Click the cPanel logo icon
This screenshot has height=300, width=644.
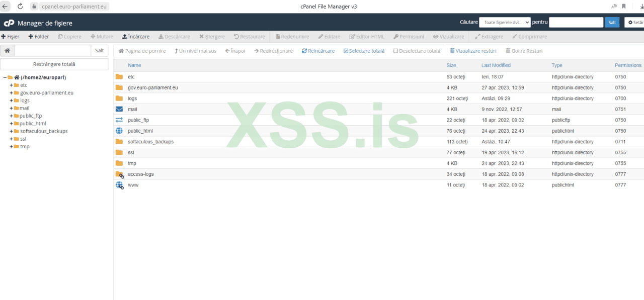(x=9, y=23)
